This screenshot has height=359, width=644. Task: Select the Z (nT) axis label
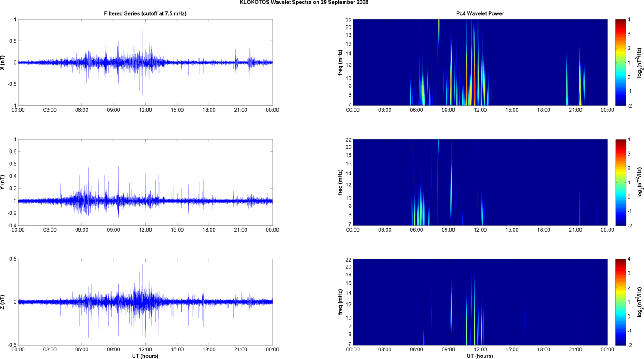point(3,302)
